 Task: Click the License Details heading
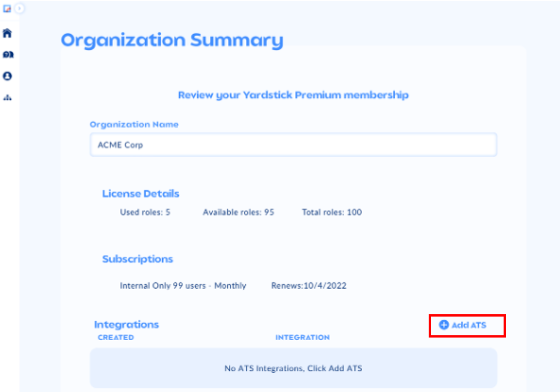click(140, 194)
